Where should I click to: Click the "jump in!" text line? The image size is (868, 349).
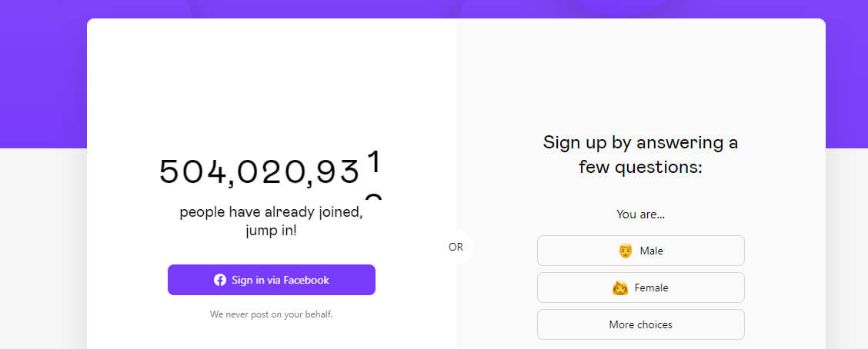(x=271, y=231)
